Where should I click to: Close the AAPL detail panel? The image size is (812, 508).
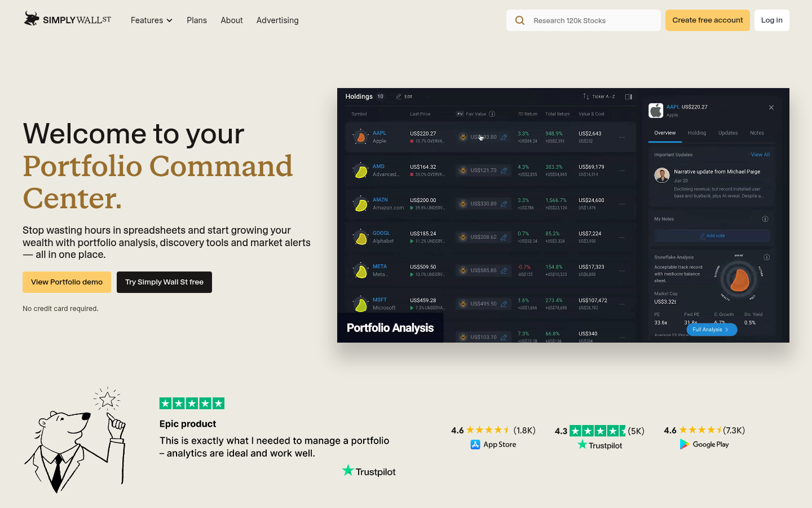(771, 108)
